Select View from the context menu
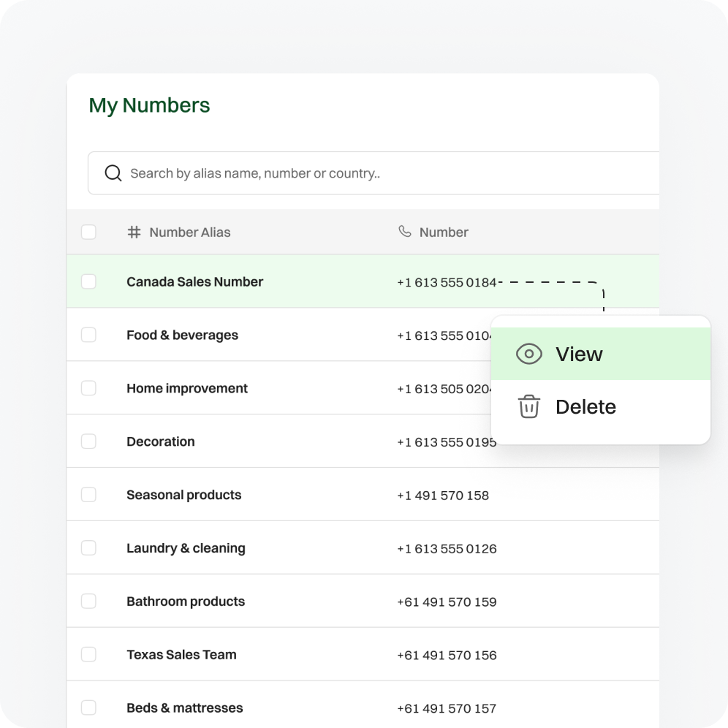The height and width of the screenshot is (728, 728). 579,354
